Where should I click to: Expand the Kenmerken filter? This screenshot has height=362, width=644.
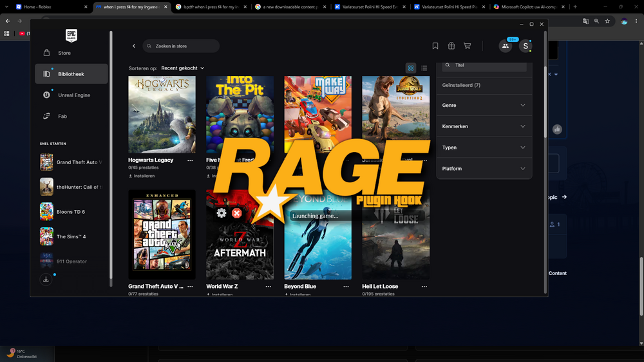tap(484, 126)
